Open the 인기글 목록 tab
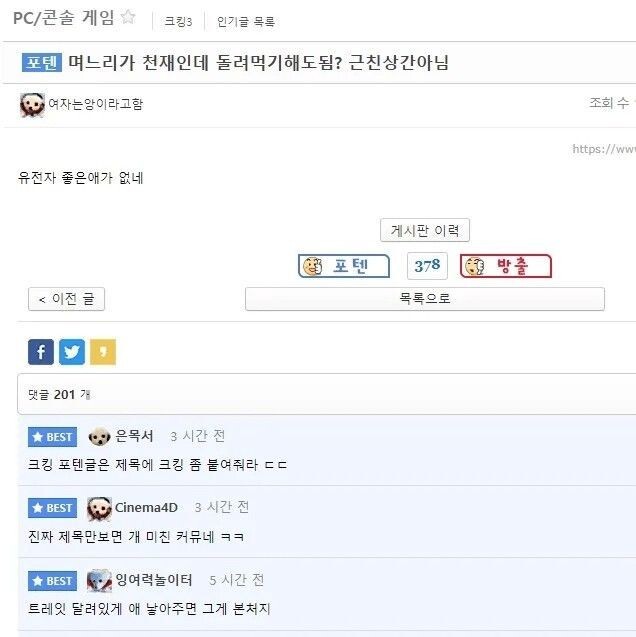The width and height of the screenshot is (636, 637). point(245,21)
